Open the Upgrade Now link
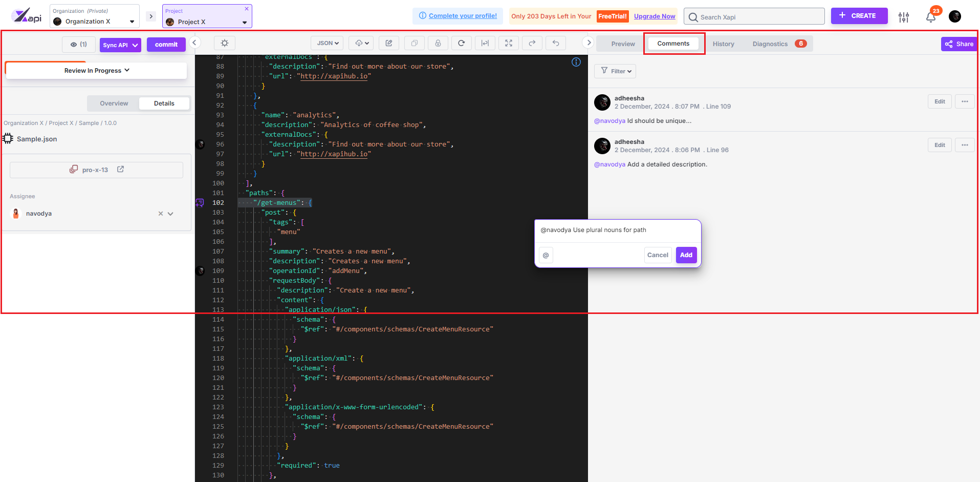The image size is (980, 482). coord(655,16)
